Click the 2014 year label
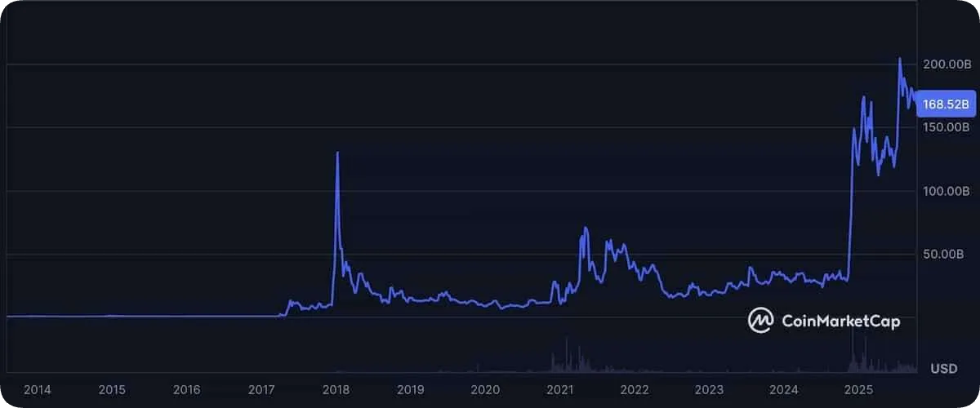 (38, 390)
